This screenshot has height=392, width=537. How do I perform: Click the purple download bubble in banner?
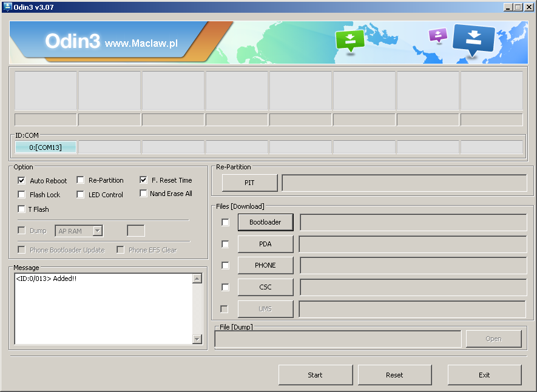pyautogui.click(x=438, y=35)
